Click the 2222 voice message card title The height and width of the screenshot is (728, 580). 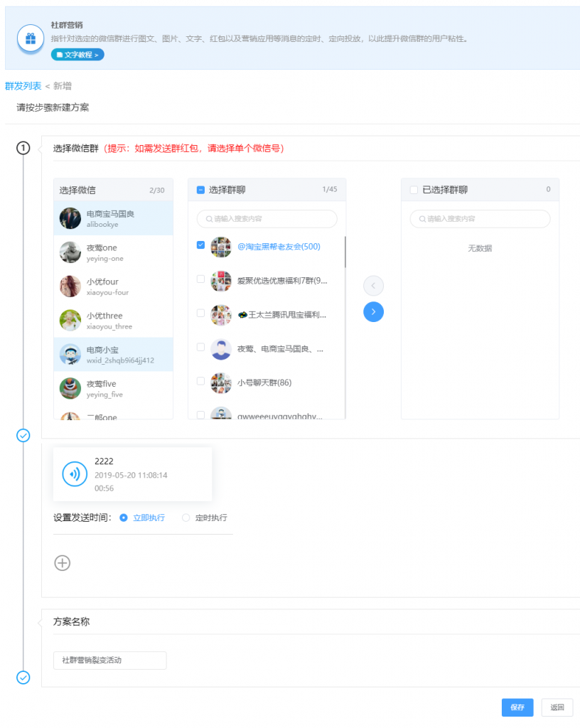tap(104, 461)
